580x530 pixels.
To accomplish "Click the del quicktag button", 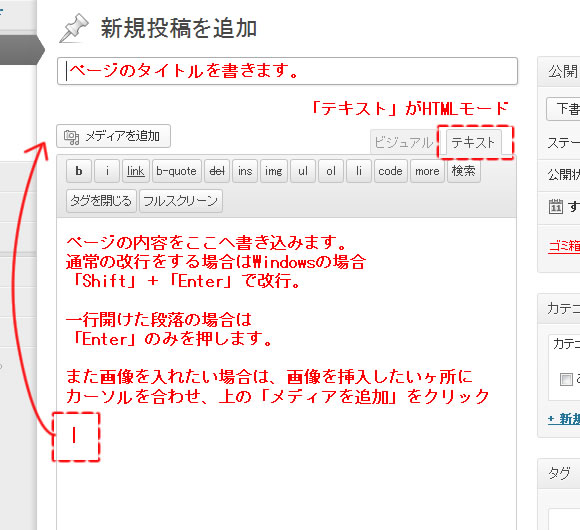I will (x=217, y=171).
